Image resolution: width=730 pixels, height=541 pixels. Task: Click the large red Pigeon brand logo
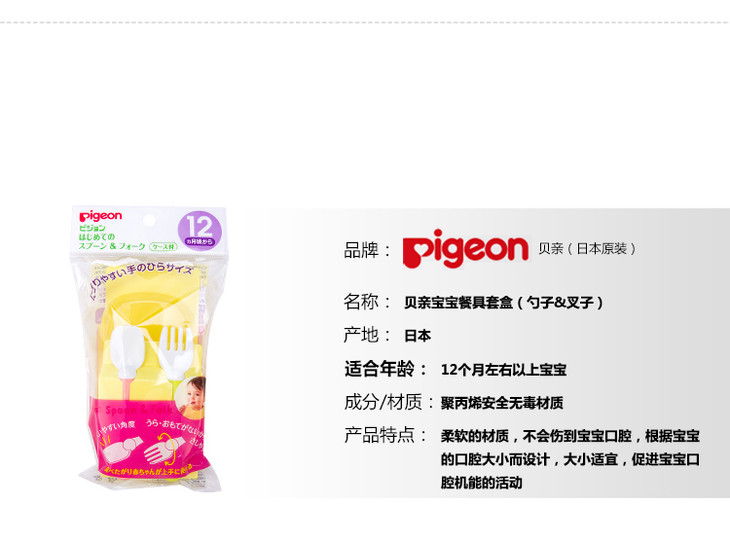pyautogui.click(x=465, y=249)
